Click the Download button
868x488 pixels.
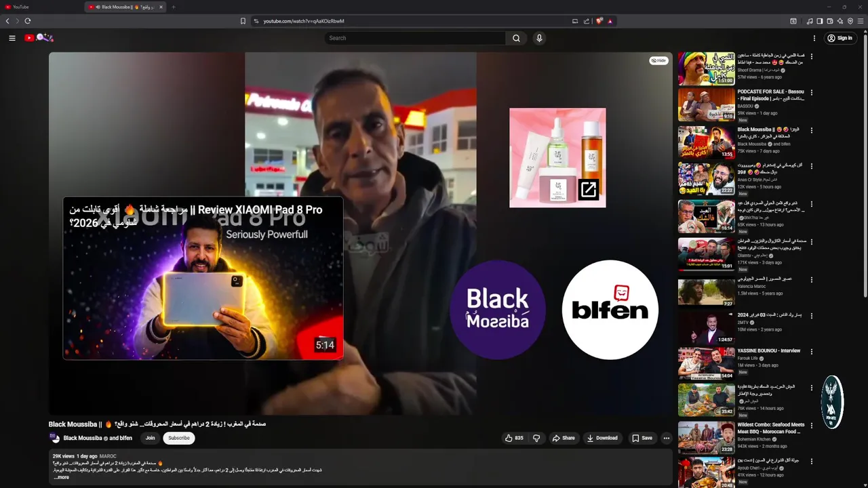pos(602,438)
